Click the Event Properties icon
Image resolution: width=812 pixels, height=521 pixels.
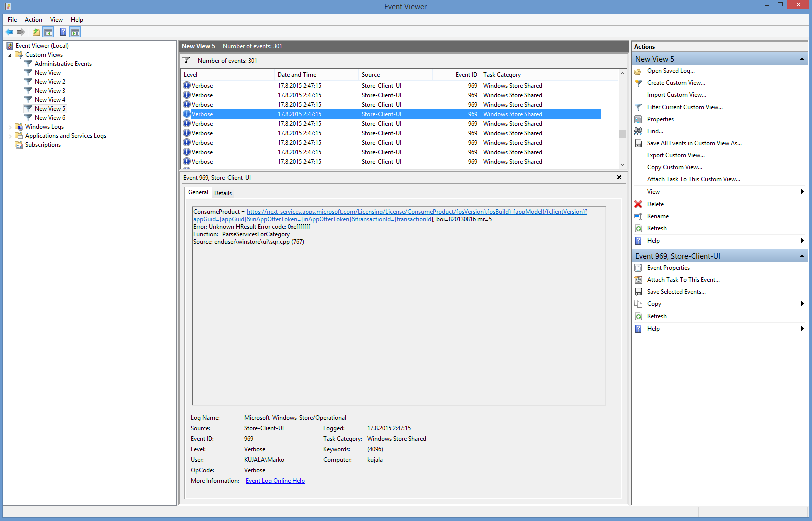coord(638,268)
